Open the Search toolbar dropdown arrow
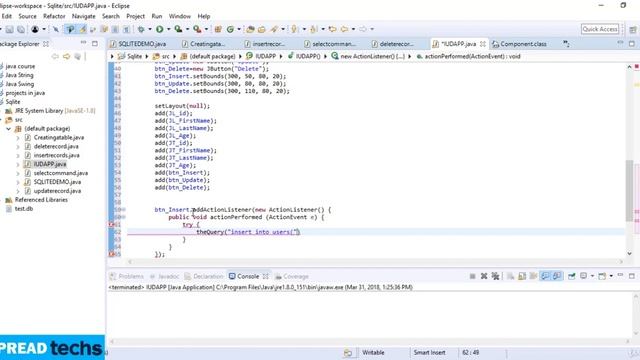Viewport: 640px width, 360px height. (283, 29)
